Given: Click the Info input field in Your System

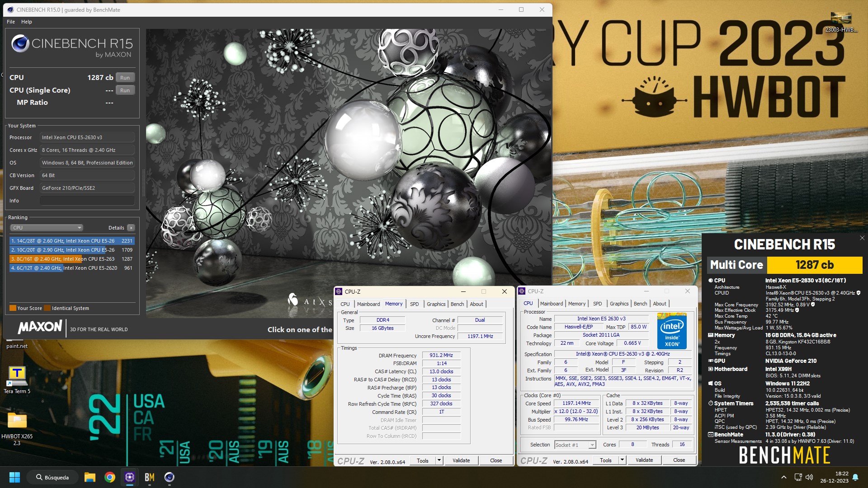Looking at the screenshot, I should 87,201.
